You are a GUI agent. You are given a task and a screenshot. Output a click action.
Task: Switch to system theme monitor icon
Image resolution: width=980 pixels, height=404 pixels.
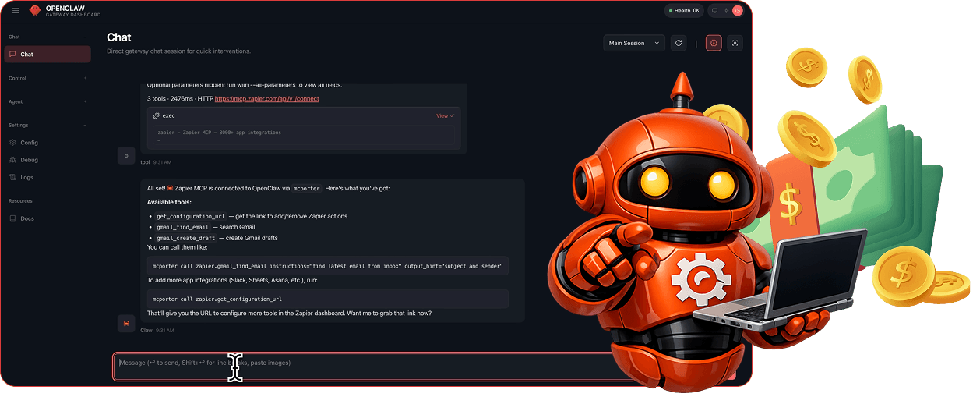coord(714,10)
